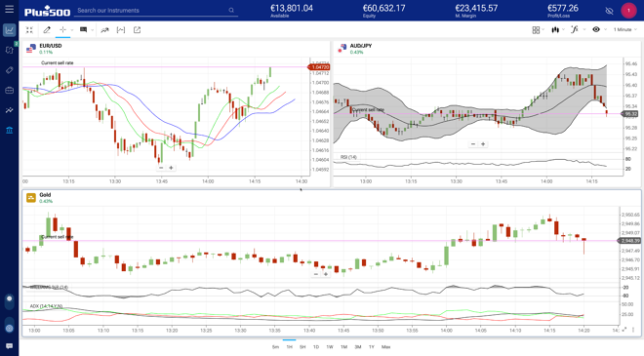Click the 2,948.39 Gold price marker
Image resolution: width=644 pixels, height=356 pixels.
629,241
